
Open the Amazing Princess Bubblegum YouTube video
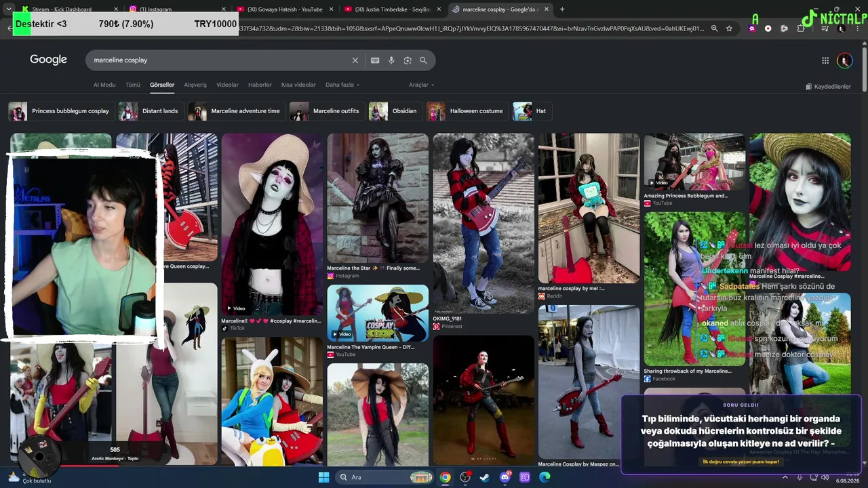click(694, 161)
